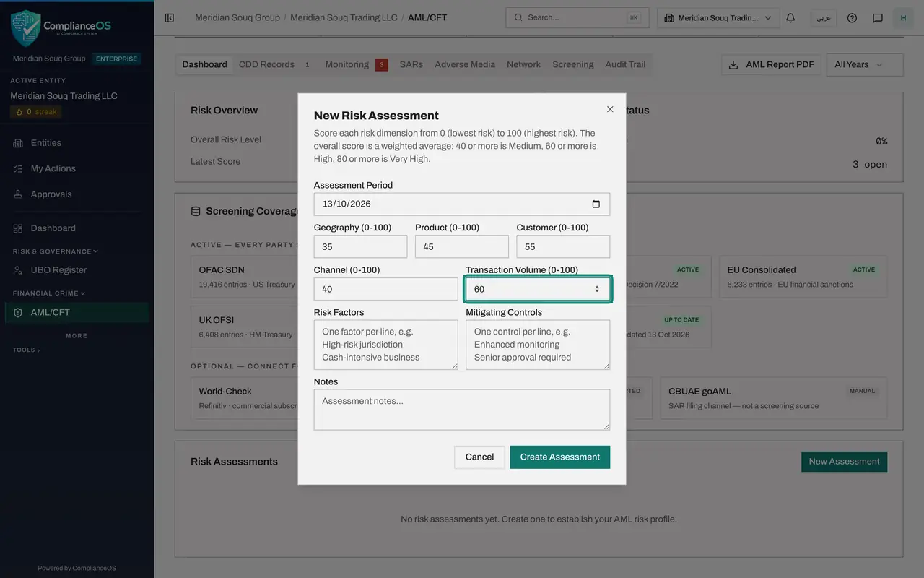Click the Dashboard sidebar grid icon

click(x=18, y=228)
